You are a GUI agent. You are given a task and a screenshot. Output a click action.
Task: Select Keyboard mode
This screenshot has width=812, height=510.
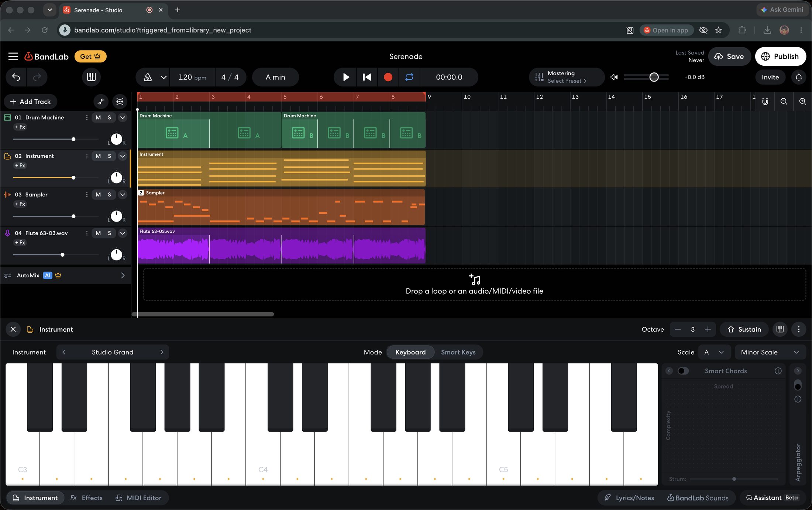coord(410,352)
